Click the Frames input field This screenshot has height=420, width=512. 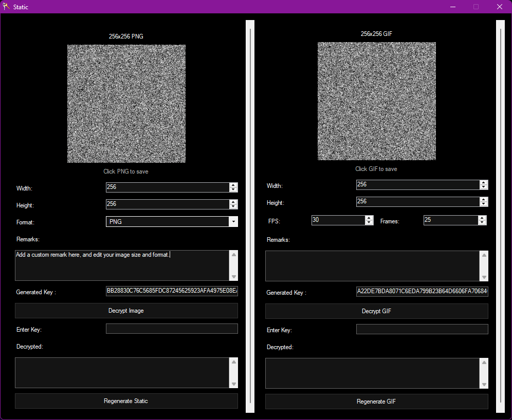pyautogui.click(x=451, y=220)
